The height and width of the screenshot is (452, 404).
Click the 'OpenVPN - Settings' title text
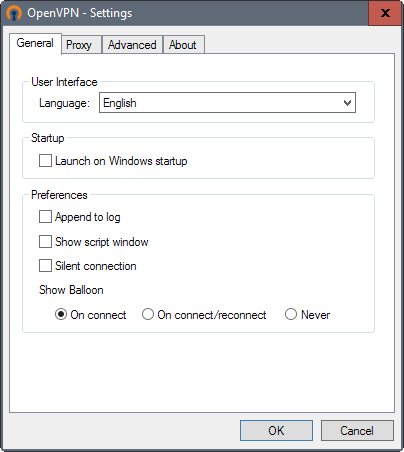[x=80, y=13]
